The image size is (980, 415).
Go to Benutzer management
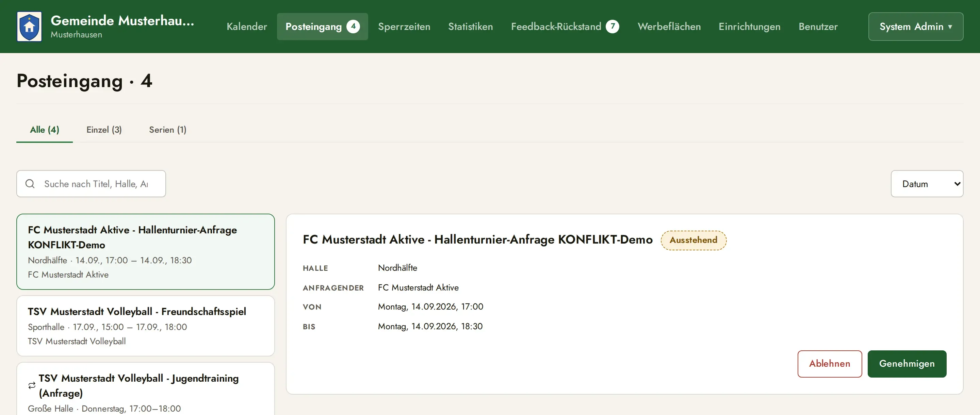point(818,26)
